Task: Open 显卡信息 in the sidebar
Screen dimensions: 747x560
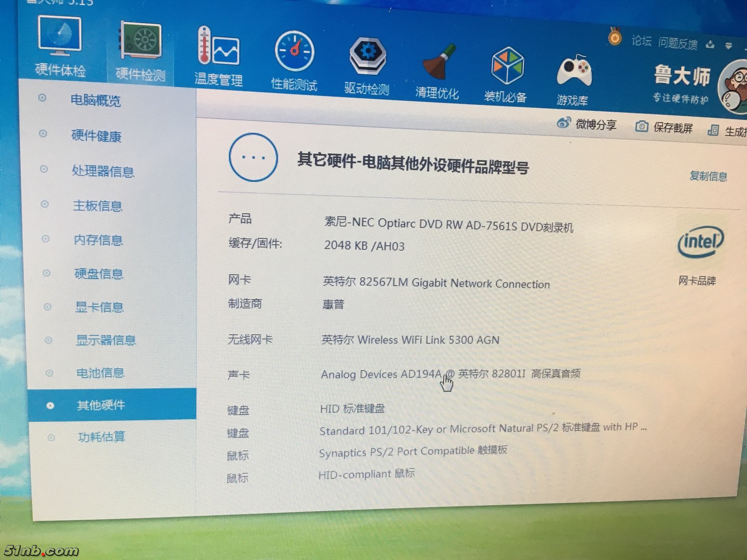Action: (99, 307)
